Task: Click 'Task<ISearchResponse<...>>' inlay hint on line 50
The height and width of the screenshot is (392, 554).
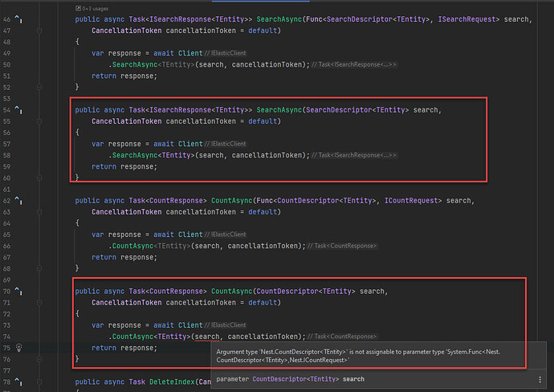Action: click(354, 65)
